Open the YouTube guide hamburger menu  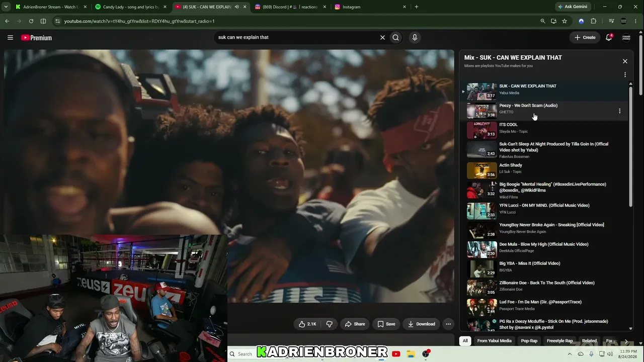point(10,38)
